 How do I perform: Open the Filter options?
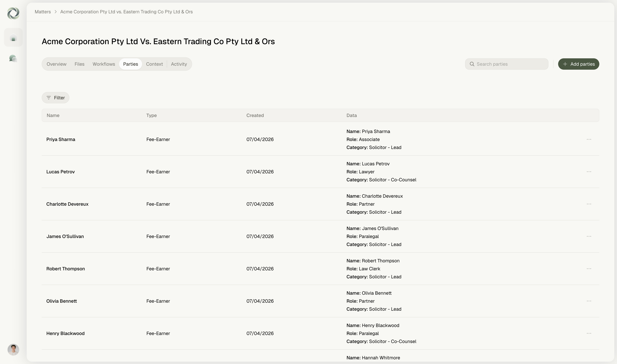(x=56, y=98)
